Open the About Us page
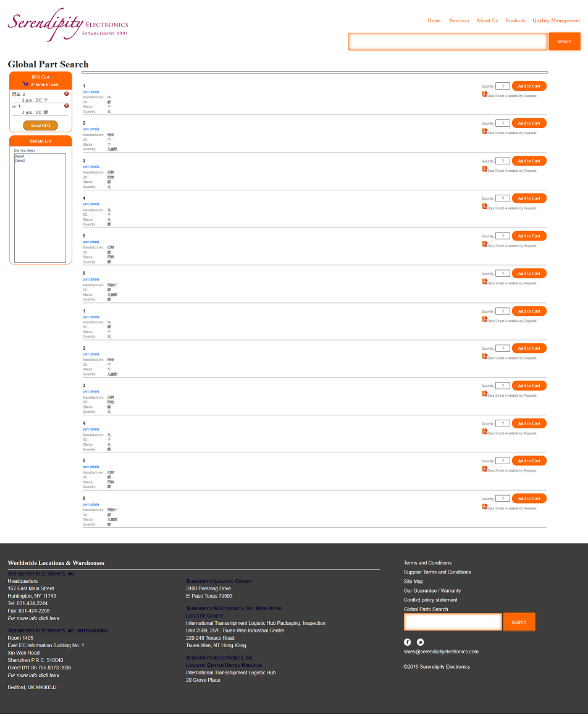The width and height of the screenshot is (588, 717). [x=487, y=20]
